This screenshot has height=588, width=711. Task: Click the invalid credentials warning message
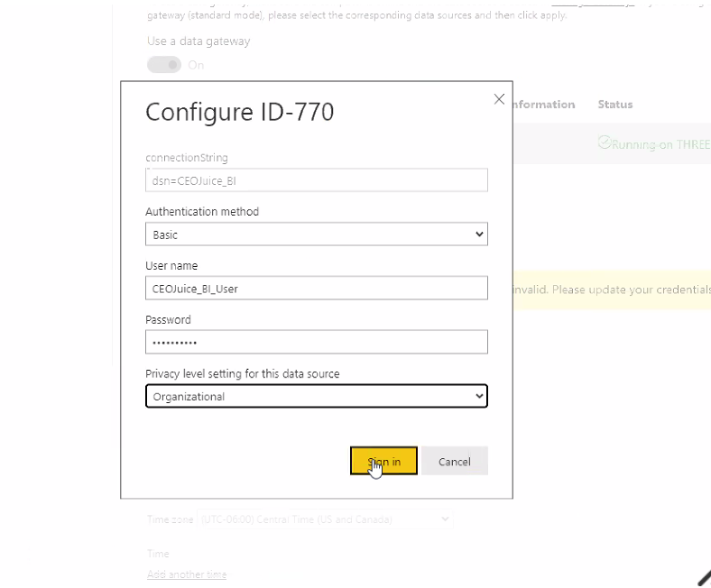pos(612,289)
